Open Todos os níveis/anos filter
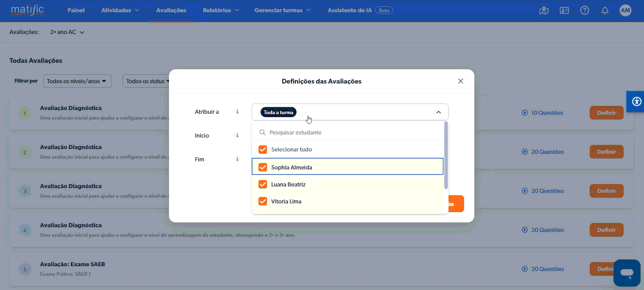The image size is (644, 290). (x=77, y=81)
